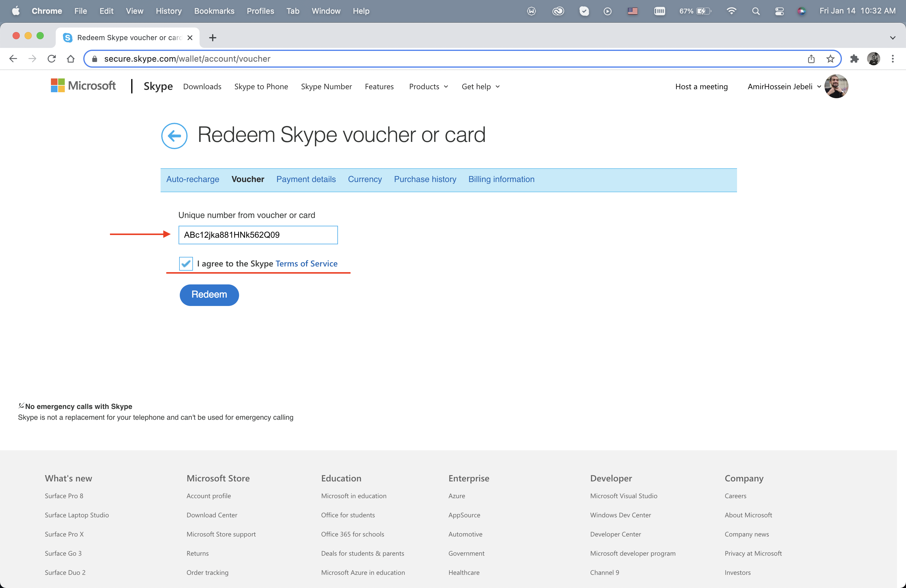
Task: Open the Privacy at Microsoft footer link
Action: [x=753, y=553]
